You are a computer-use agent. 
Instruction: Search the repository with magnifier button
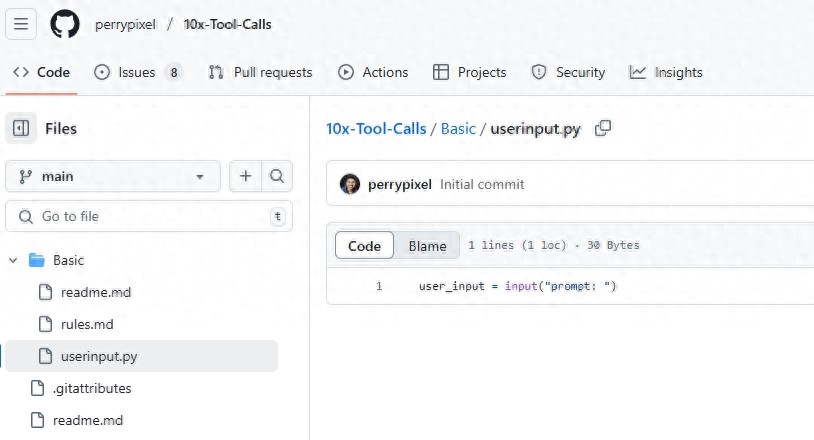point(277,176)
